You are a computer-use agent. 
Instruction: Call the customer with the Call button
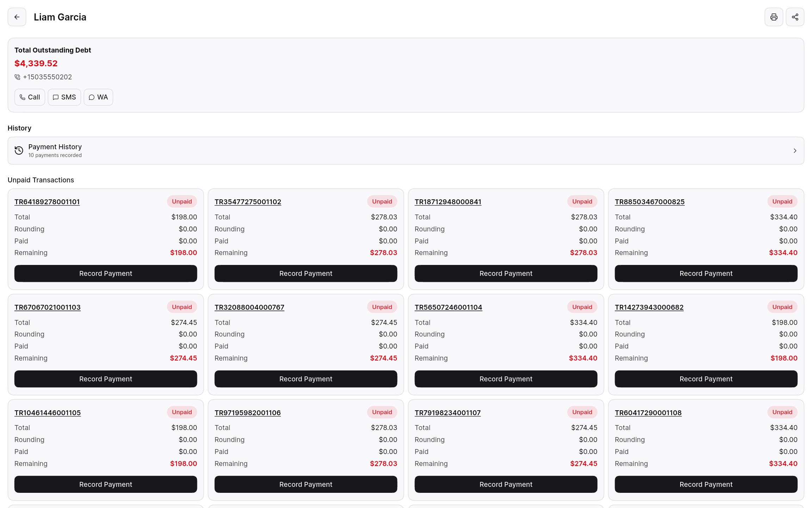(x=30, y=97)
